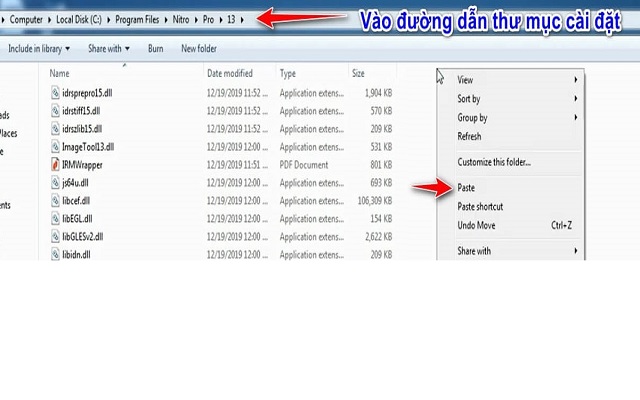Viewport: 640px width, 400px height.
Task: Click the 693 KB size value
Action: [x=381, y=182]
